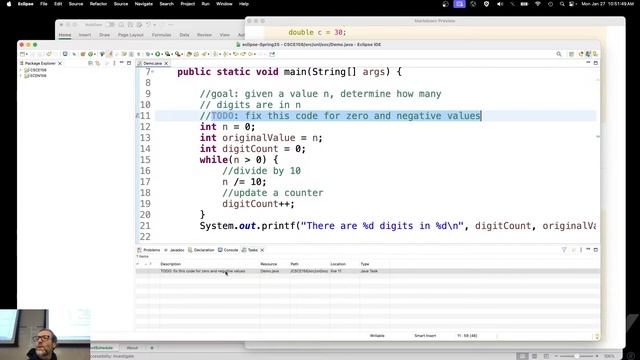
Task: Select the Package Explorer view tab
Action: click(x=40, y=63)
